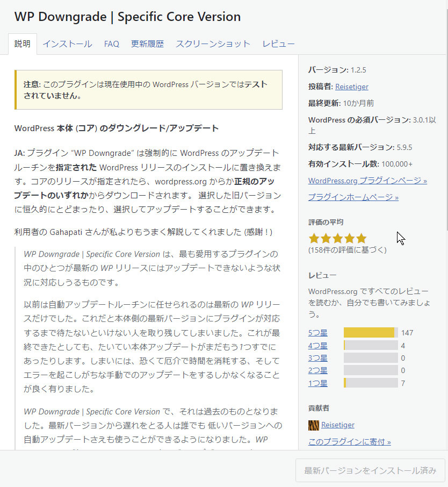
Task: Click the 貢献者 heading
Action: point(319,408)
